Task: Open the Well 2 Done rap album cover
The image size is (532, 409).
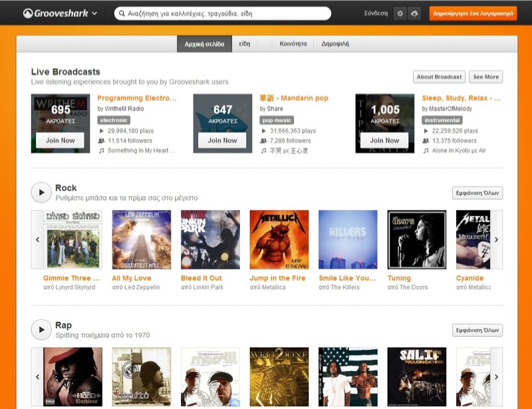Action: point(279,377)
